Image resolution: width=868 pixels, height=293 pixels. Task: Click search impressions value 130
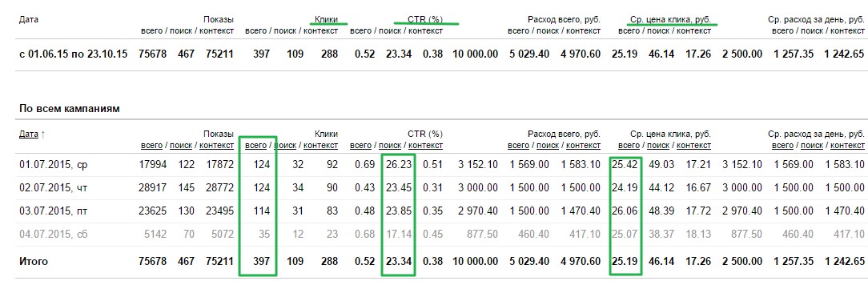point(187,211)
